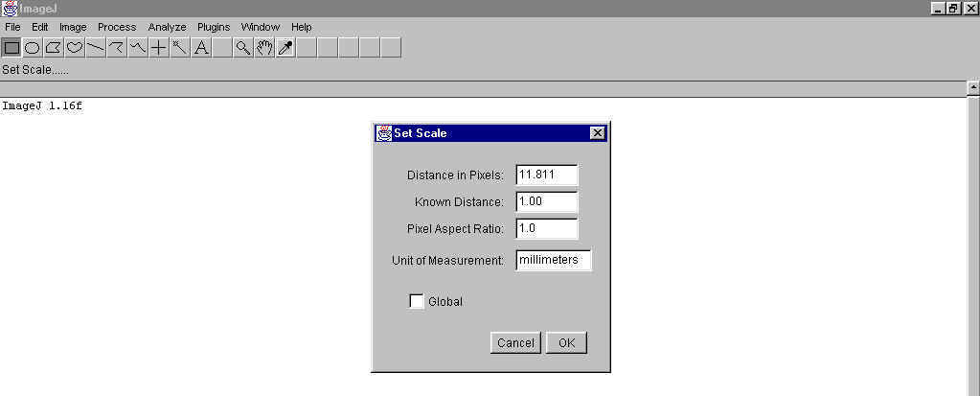The height and width of the screenshot is (396, 980).
Task: Enable the Global checkbox
Action: (x=417, y=301)
